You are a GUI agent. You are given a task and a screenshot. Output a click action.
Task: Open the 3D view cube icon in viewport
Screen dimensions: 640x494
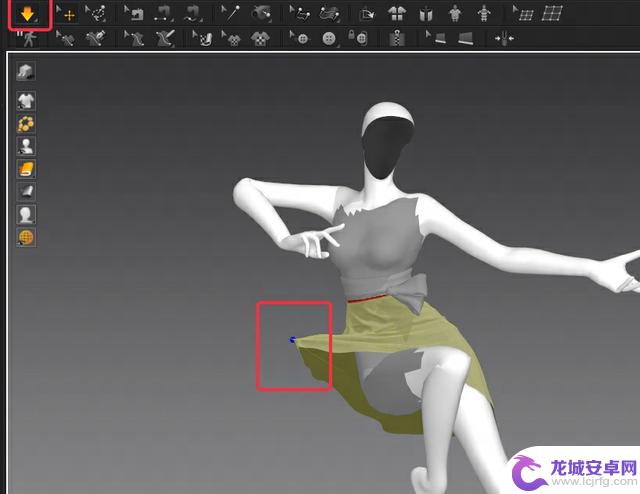pyautogui.click(x=26, y=71)
